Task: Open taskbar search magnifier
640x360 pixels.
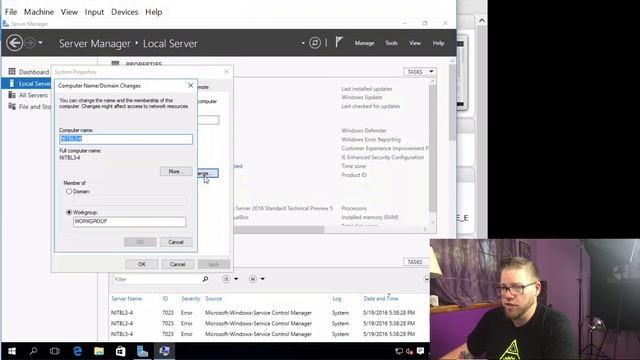Action: pyautogui.click(x=33, y=351)
